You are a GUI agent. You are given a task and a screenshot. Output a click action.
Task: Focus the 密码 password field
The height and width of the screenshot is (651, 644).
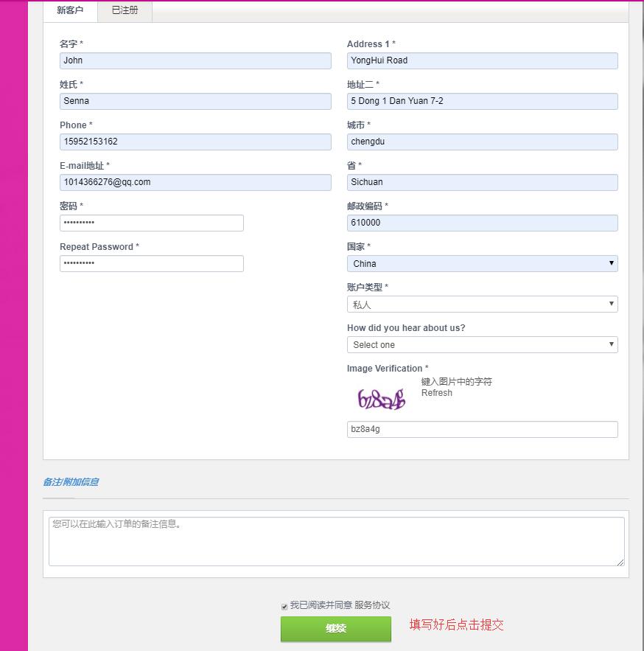152,223
